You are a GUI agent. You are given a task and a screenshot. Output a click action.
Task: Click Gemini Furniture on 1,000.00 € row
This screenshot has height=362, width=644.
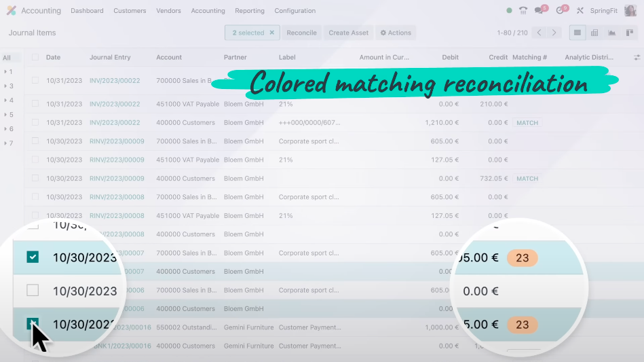[248, 327]
